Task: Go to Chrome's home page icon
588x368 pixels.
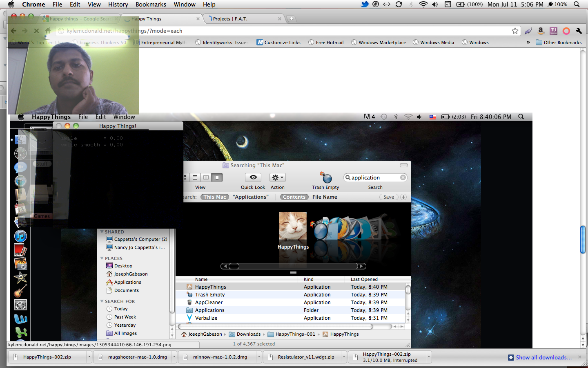Action: click(48, 31)
